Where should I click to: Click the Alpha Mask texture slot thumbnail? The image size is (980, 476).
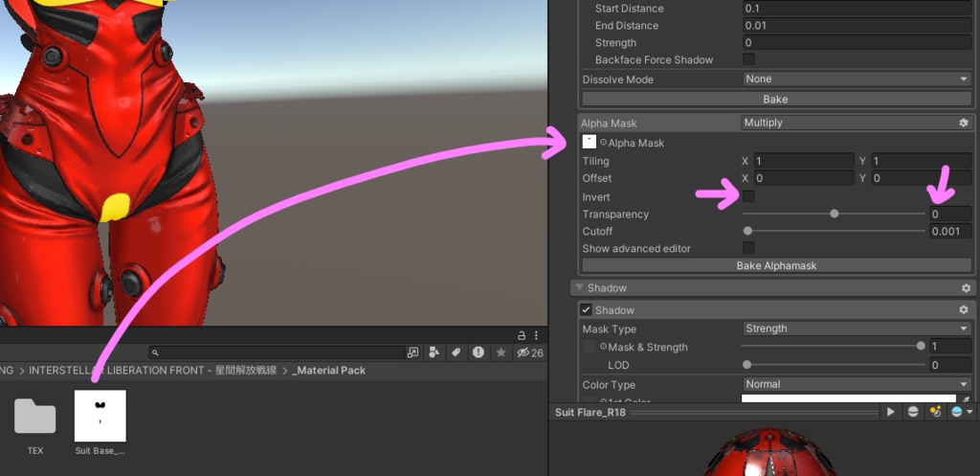coord(589,142)
